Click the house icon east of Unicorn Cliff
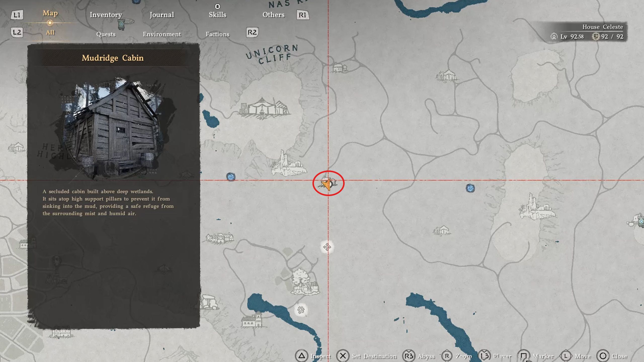 (340, 68)
